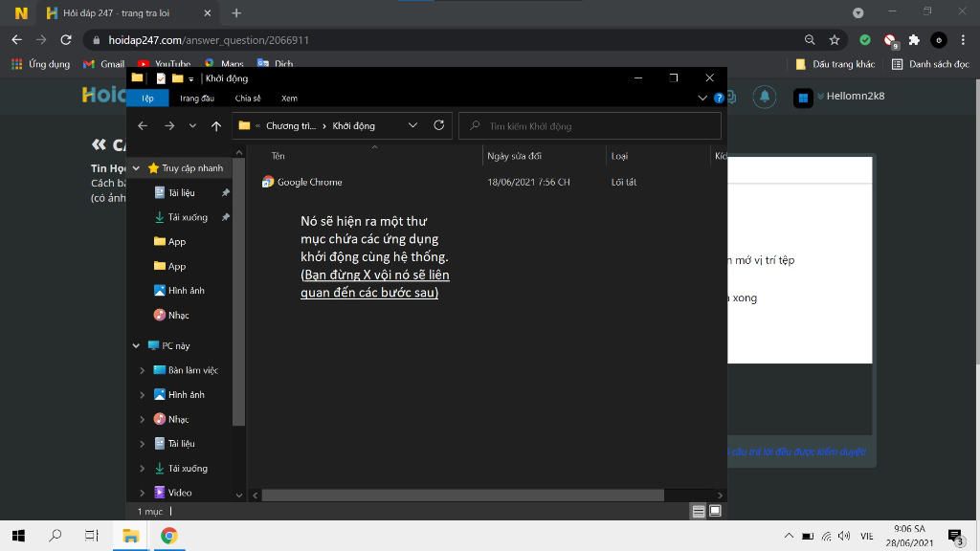
Task: Open the Tệp tab in Explorer
Action: (x=147, y=99)
